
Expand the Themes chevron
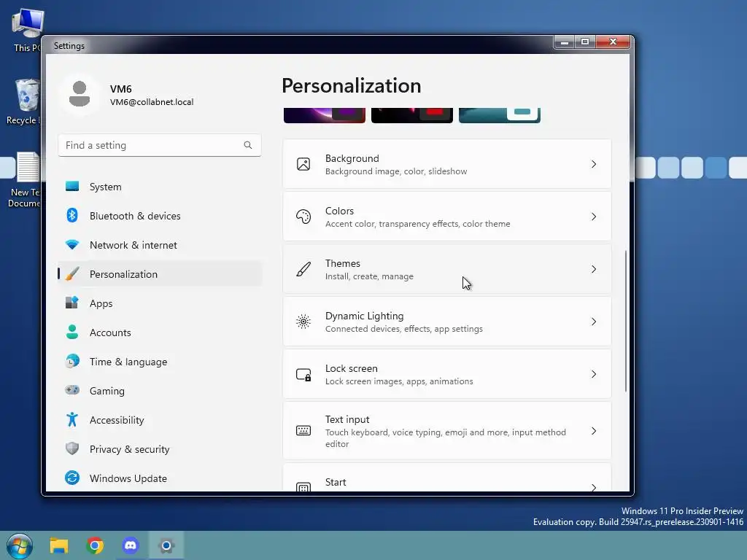594,269
